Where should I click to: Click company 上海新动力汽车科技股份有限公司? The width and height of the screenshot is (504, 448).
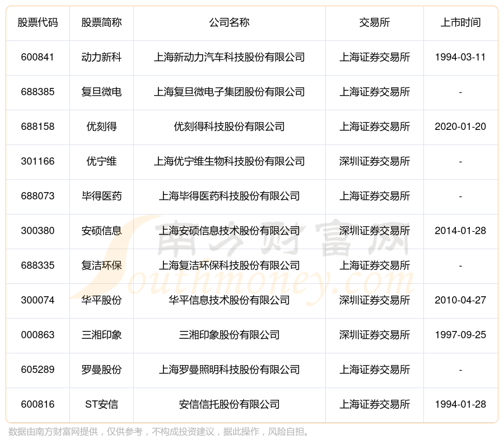click(x=229, y=57)
